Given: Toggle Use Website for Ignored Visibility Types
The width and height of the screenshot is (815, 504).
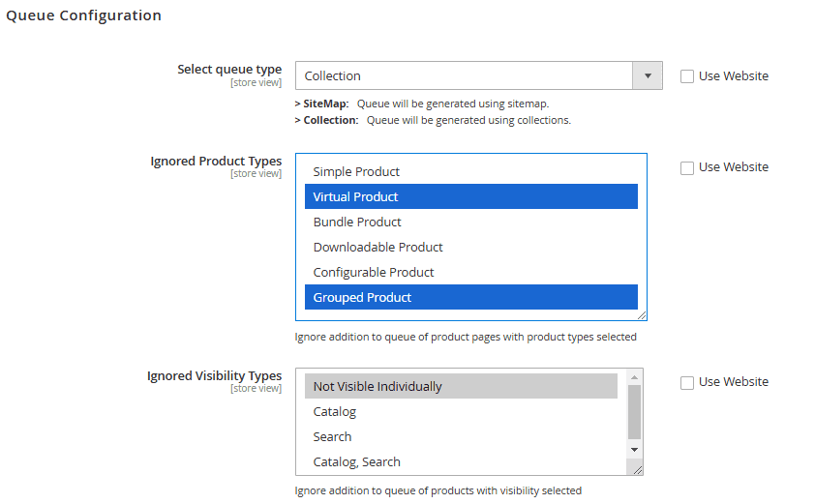Looking at the screenshot, I should 687,382.
